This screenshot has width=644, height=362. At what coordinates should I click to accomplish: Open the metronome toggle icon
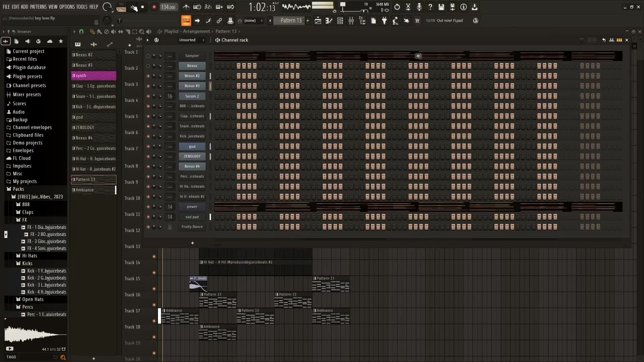(186, 7)
